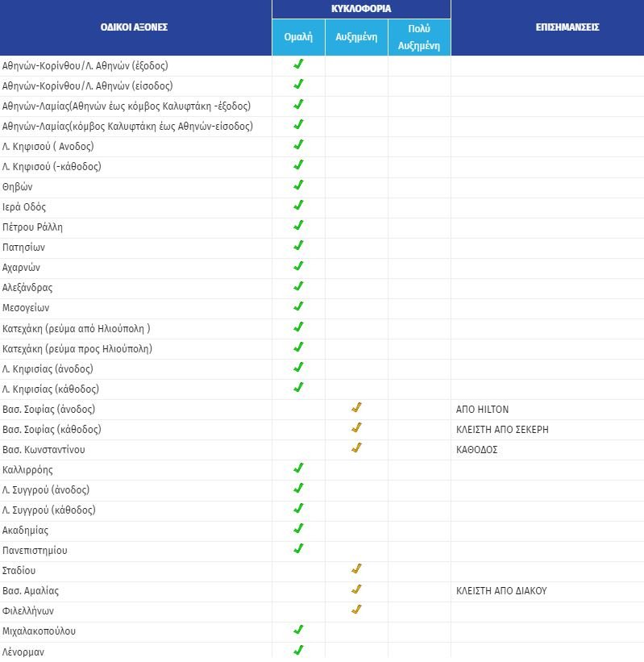Click the Πολύ Αυξημένη column header
The image size is (644, 662).
coord(419,37)
